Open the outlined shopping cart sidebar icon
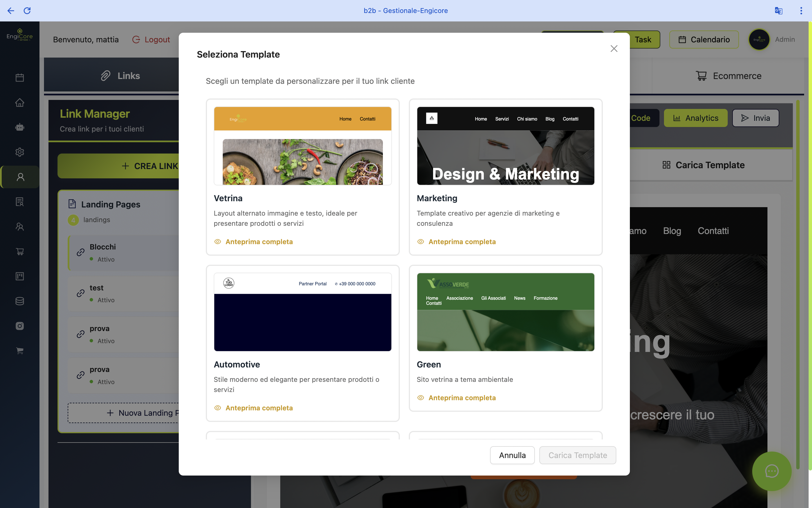This screenshot has height=508, width=812. pos(20,252)
